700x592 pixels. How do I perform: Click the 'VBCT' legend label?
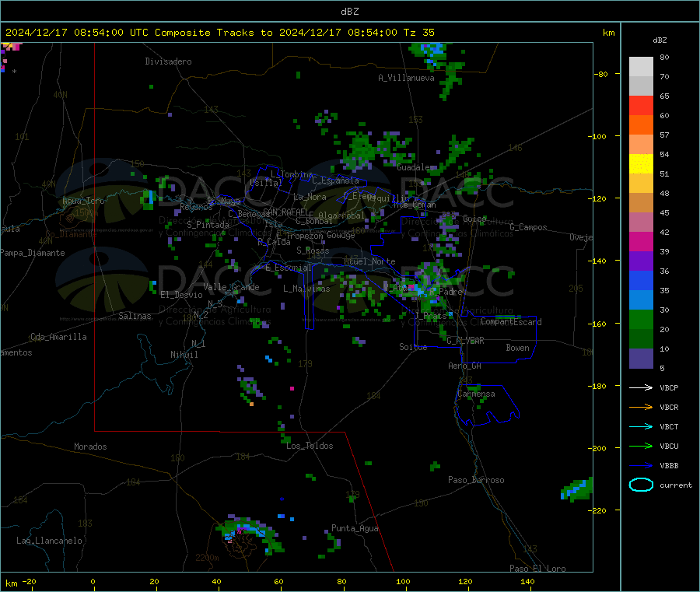coord(669,426)
